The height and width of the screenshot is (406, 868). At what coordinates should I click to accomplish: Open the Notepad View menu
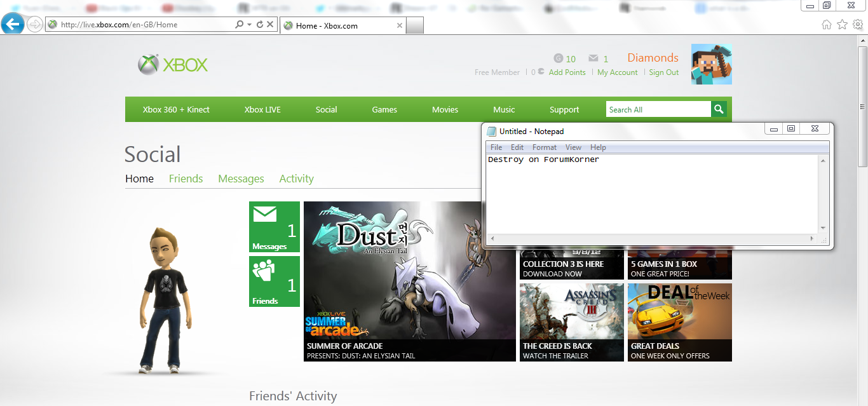573,147
